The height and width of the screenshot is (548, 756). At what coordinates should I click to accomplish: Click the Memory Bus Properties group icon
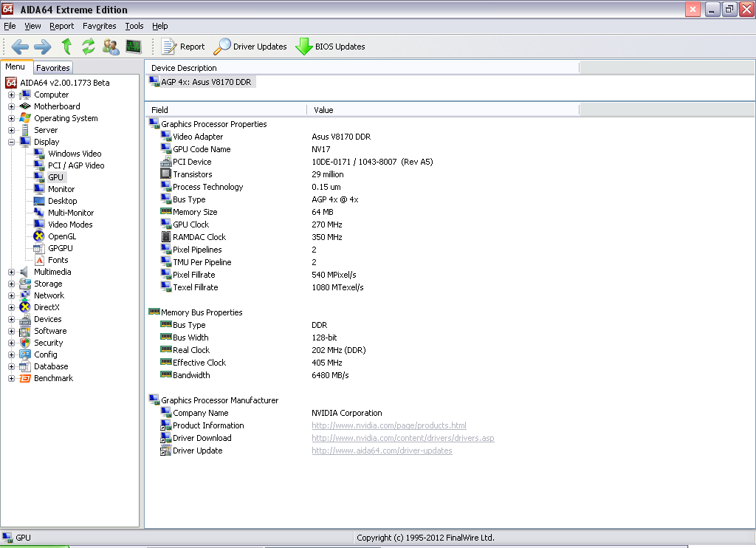tap(154, 312)
